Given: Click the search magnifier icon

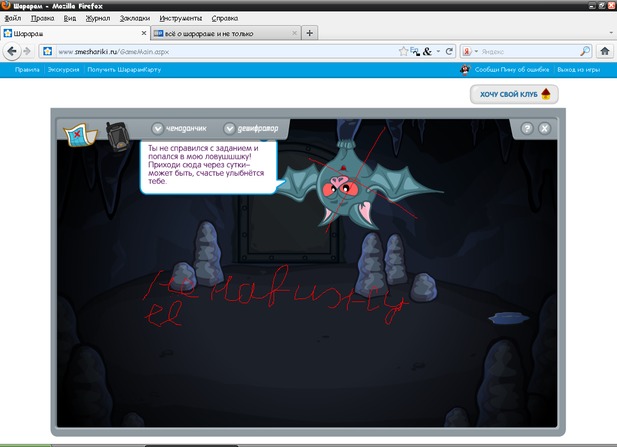Looking at the screenshot, I should click(585, 51).
